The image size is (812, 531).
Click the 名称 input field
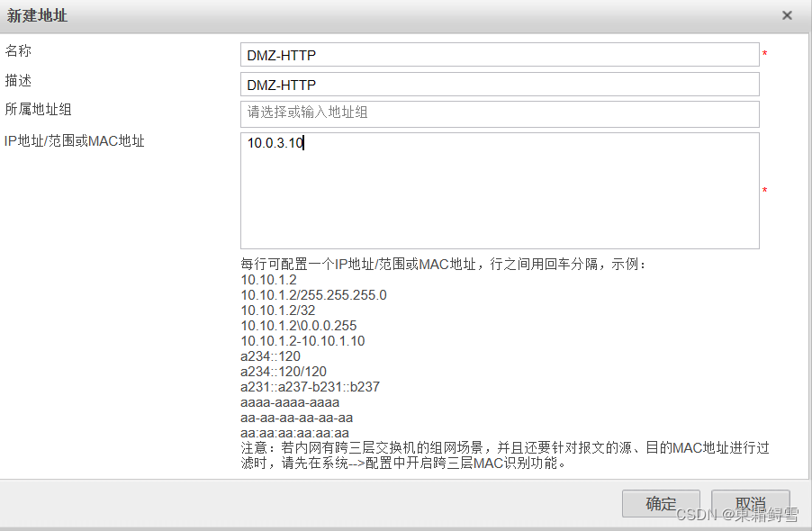tap(500, 55)
